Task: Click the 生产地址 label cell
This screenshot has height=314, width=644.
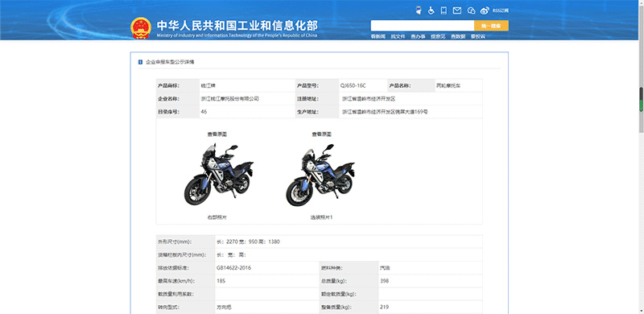Action: click(317, 112)
